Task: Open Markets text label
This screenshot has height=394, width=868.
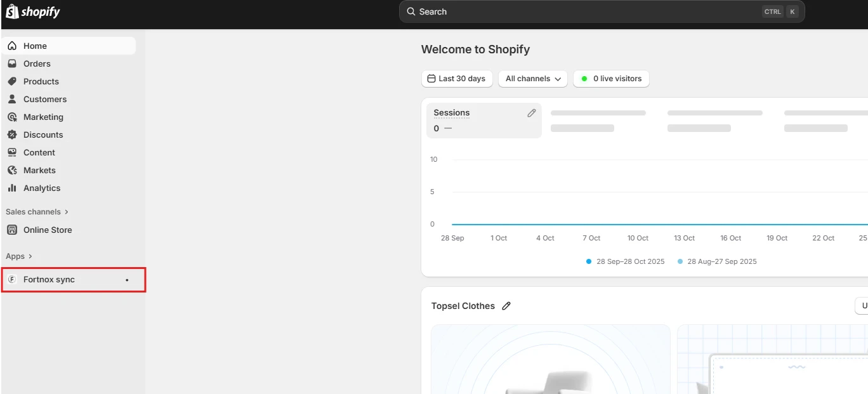Action: [x=39, y=170]
